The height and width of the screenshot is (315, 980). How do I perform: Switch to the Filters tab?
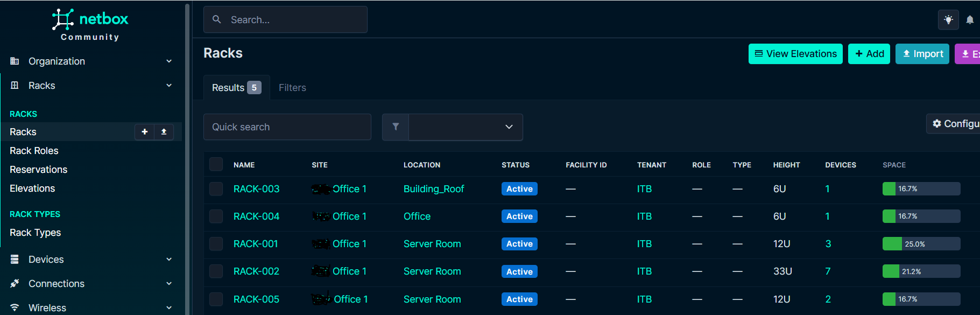(292, 88)
